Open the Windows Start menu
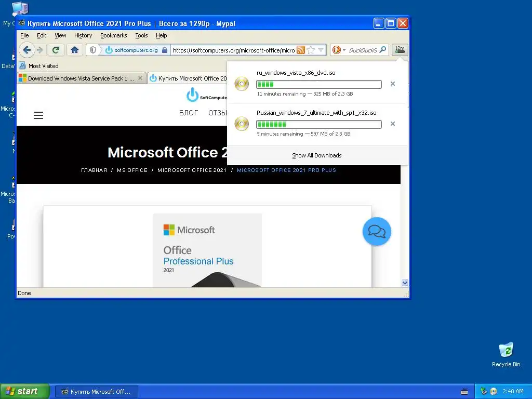 (24, 391)
